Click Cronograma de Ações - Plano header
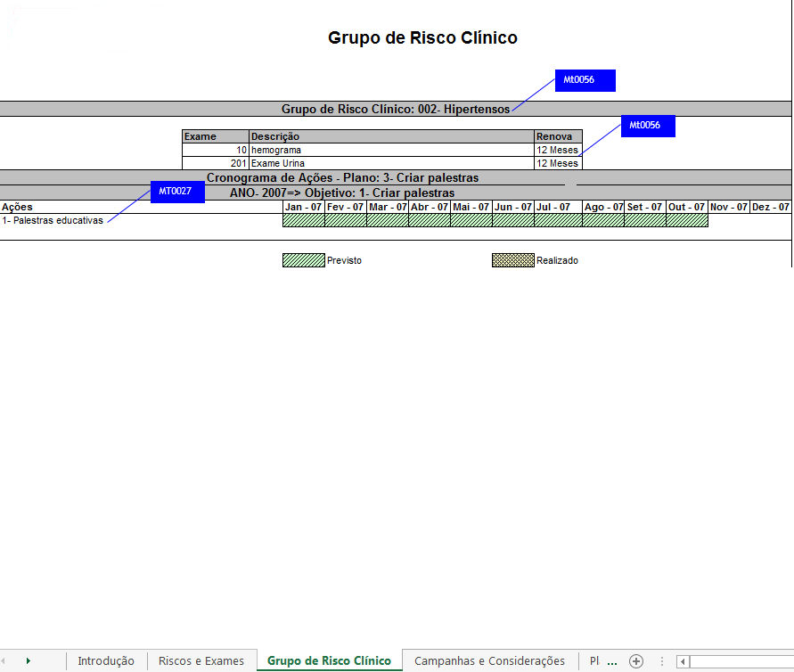Image resolution: width=794 pixels, height=672 pixels. pyautogui.click(x=396, y=177)
